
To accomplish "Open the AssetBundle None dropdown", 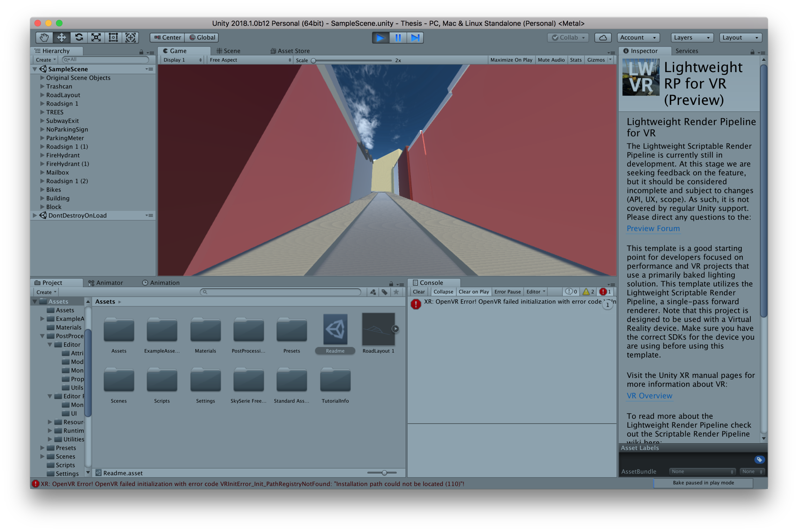I will pyautogui.click(x=702, y=471).
